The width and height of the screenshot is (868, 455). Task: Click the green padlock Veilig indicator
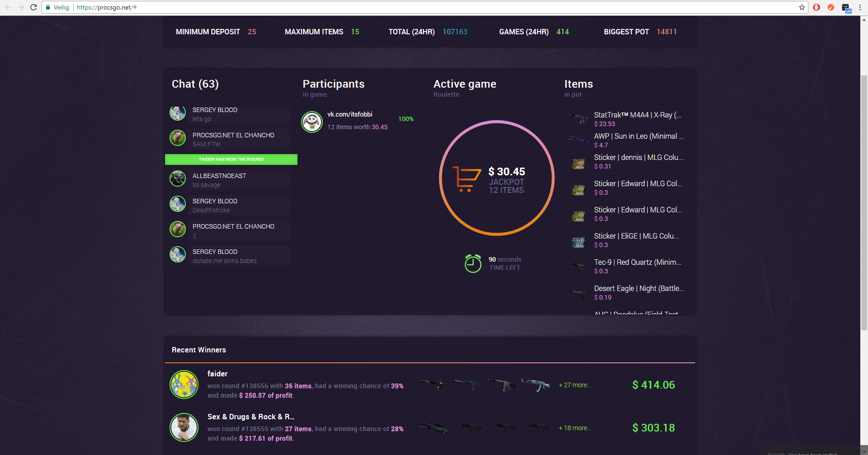click(x=57, y=7)
